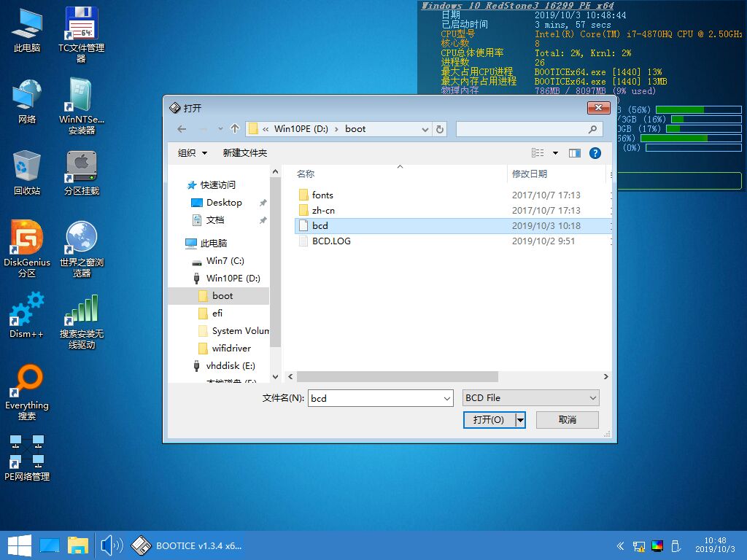Click the taskbar volume speaker icon
This screenshot has width=747, height=560.
click(x=112, y=545)
